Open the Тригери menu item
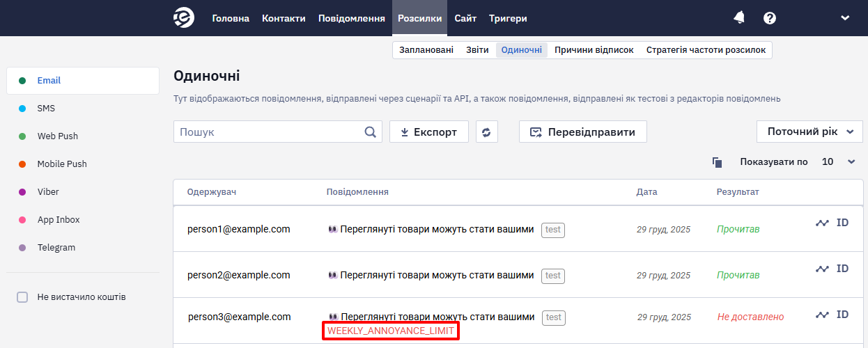Screen dimensions: 868x348 508,18
